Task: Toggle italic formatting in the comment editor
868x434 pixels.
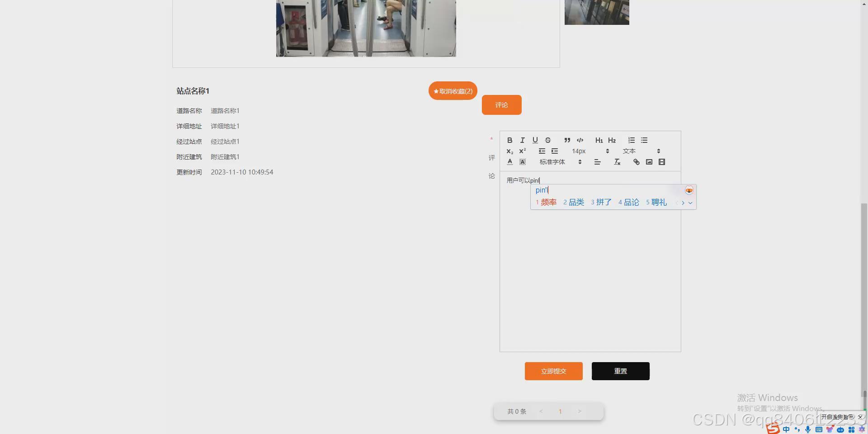Action: coord(522,140)
